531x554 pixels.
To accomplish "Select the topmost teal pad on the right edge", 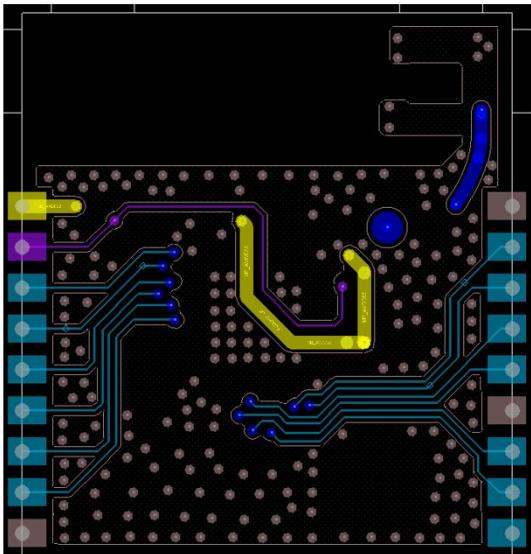I will (x=507, y=247).
